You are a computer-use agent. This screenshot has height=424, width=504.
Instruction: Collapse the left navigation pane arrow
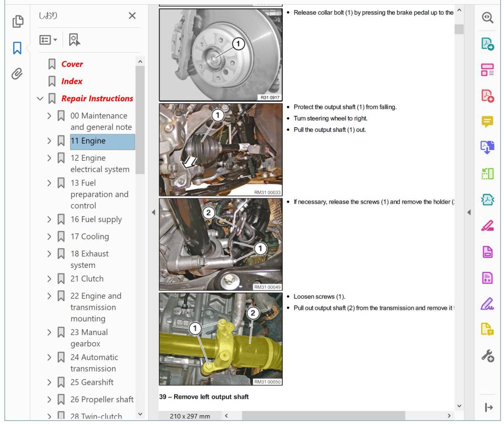tap(153, 212)
